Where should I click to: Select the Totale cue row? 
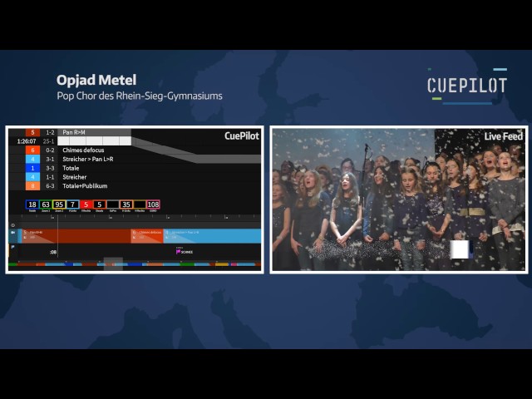tap(135, 168)
